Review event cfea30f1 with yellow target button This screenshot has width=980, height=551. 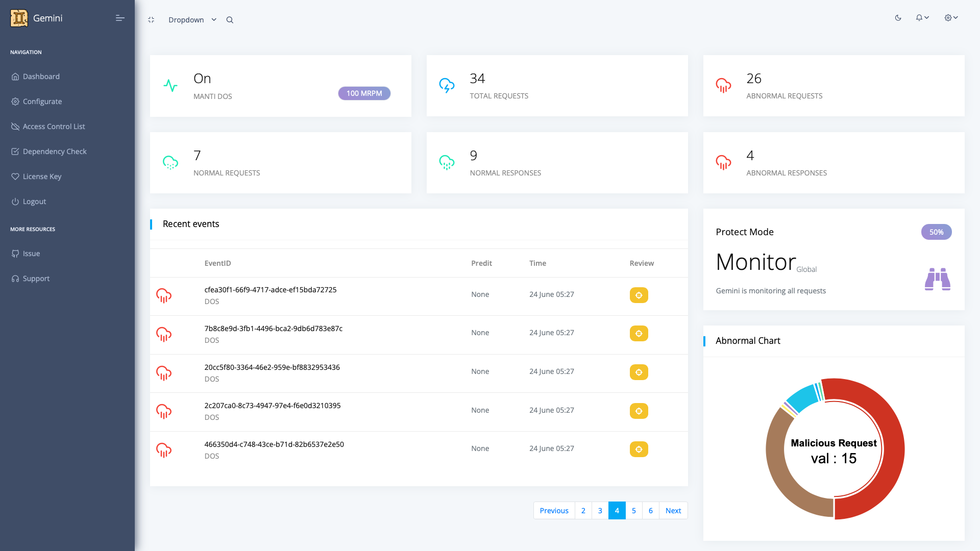[x=639, y=295]
